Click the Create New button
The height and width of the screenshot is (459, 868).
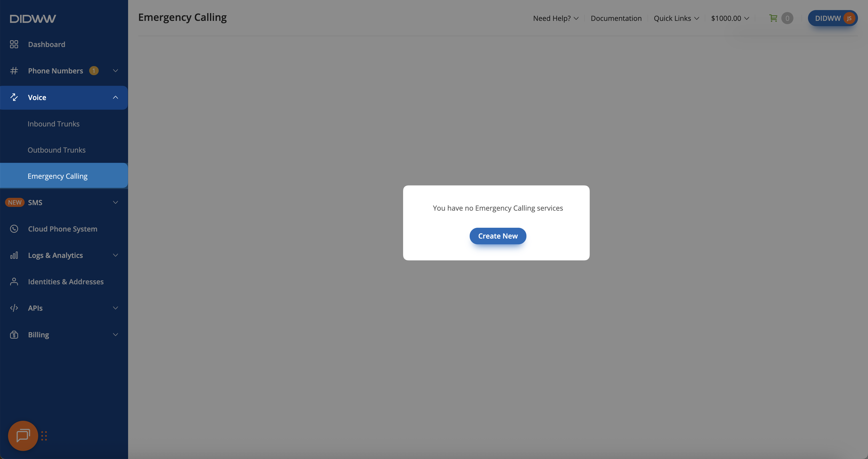[498, 236]
